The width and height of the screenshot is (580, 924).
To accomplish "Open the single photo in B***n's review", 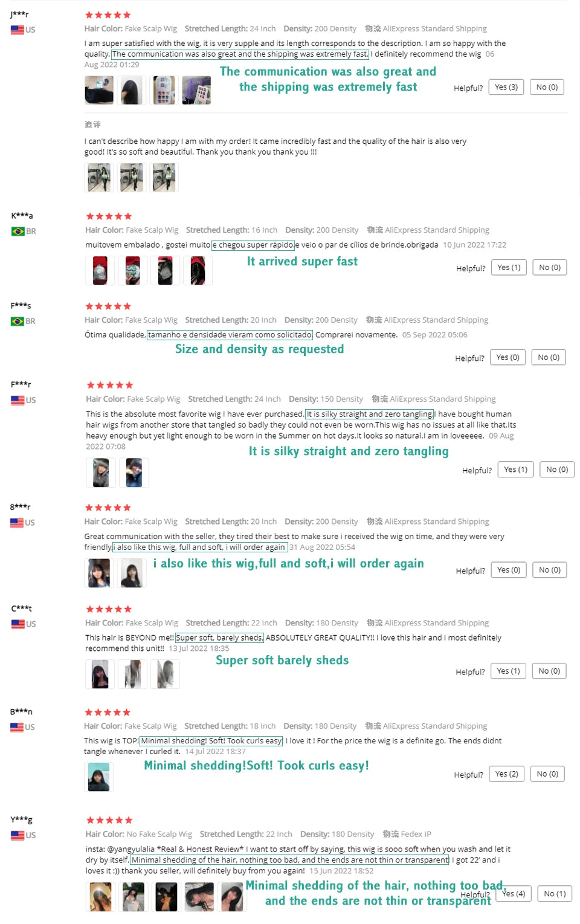I will [x=99, y=777].
